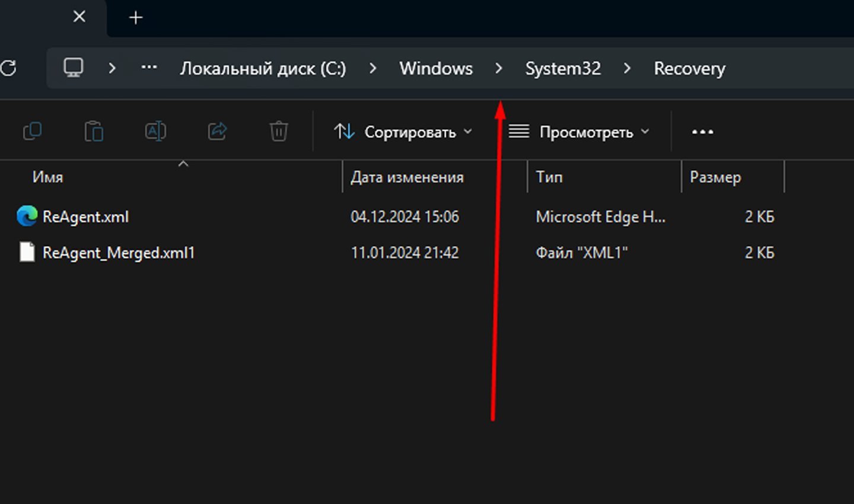Image resolution: width=854 pixels, height=504 pixels.
Task: Expand chevron between Windows and System32
Action: pos(499,68)
